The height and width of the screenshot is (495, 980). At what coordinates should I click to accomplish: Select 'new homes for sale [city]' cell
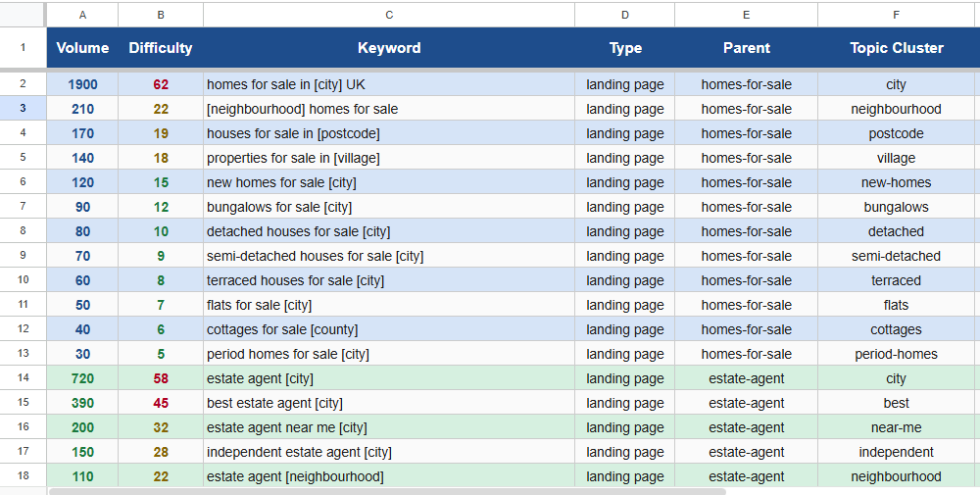(x=389, y=182)
